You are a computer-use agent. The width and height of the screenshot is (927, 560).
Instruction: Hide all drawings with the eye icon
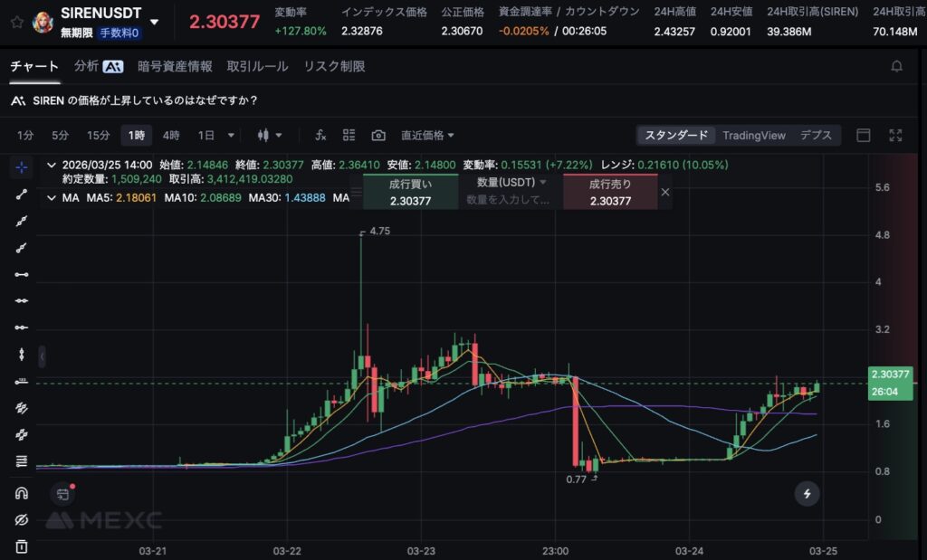tap(22, 519)
